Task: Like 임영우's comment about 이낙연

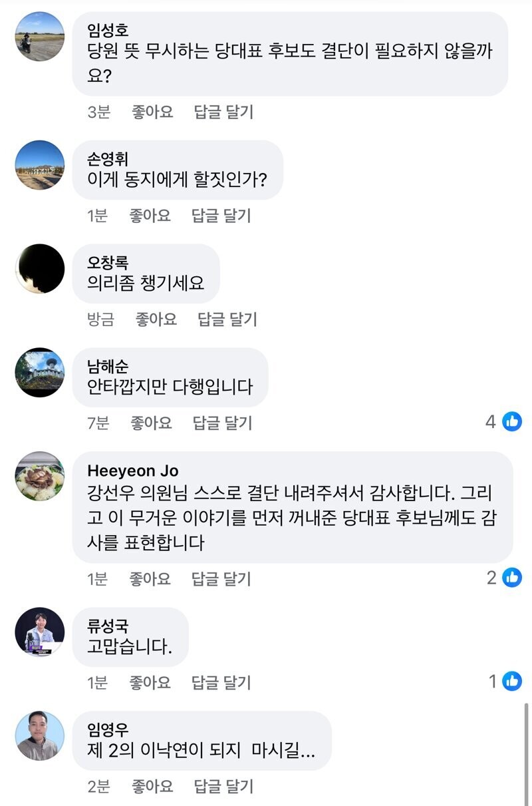Action: click(152, 787)
